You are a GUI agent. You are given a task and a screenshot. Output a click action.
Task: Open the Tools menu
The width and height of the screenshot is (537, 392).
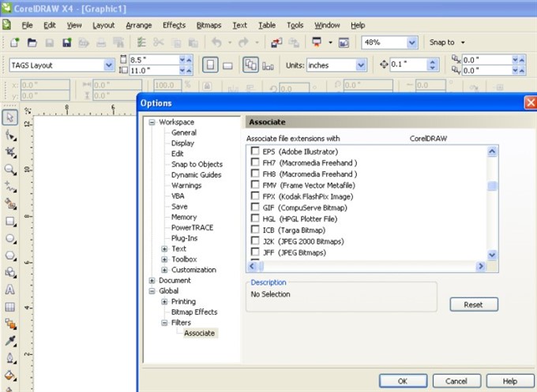[295, 25]
